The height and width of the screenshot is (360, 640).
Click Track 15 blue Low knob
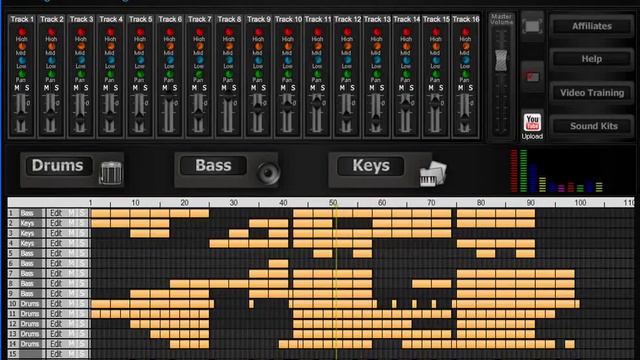[x=436, y=60]
